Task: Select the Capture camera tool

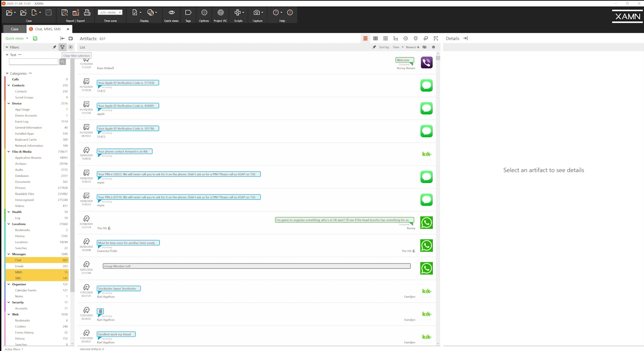Action: 257,15
